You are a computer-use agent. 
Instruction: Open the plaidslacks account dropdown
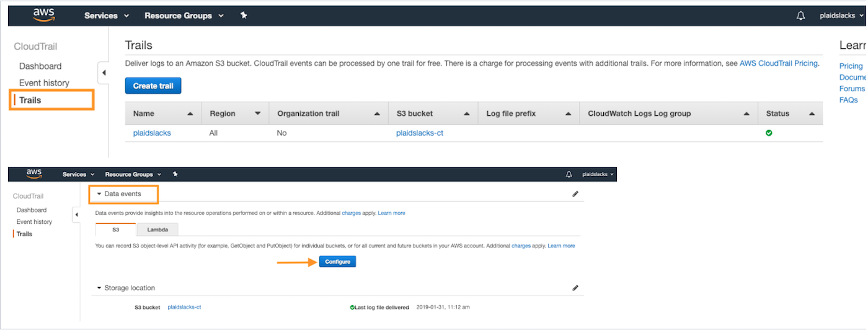click(841, 16)
